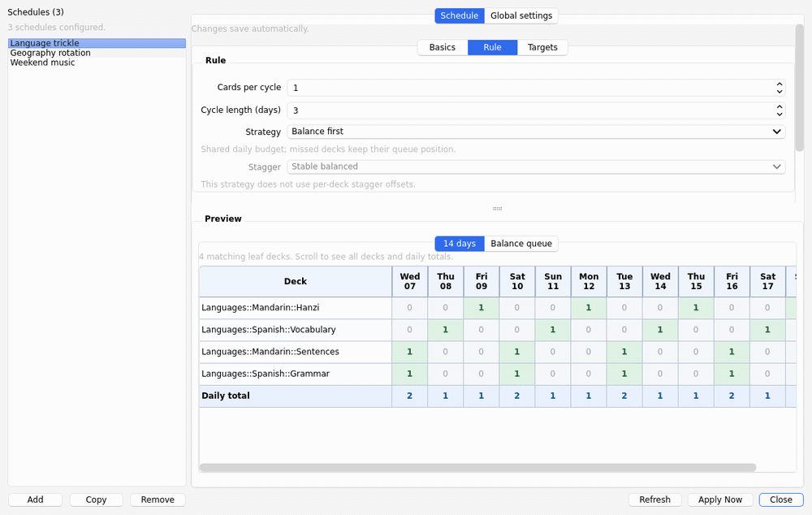812x515 pixels.
Task: Close the dialog with Close button
Action: click(x=781, y=500)
